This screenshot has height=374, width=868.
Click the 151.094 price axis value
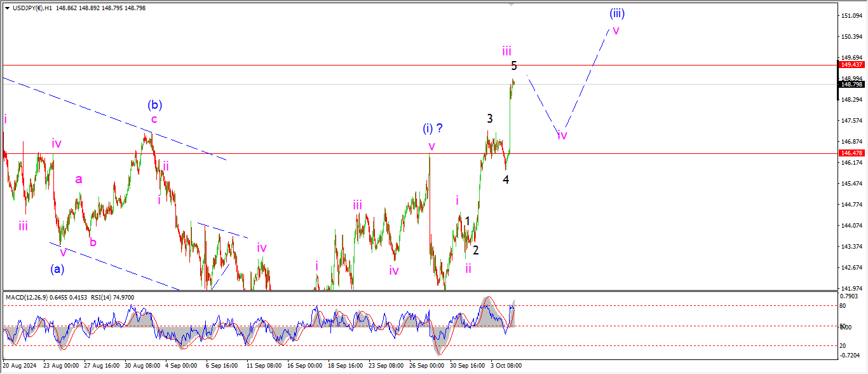click(x=851, y=15)
